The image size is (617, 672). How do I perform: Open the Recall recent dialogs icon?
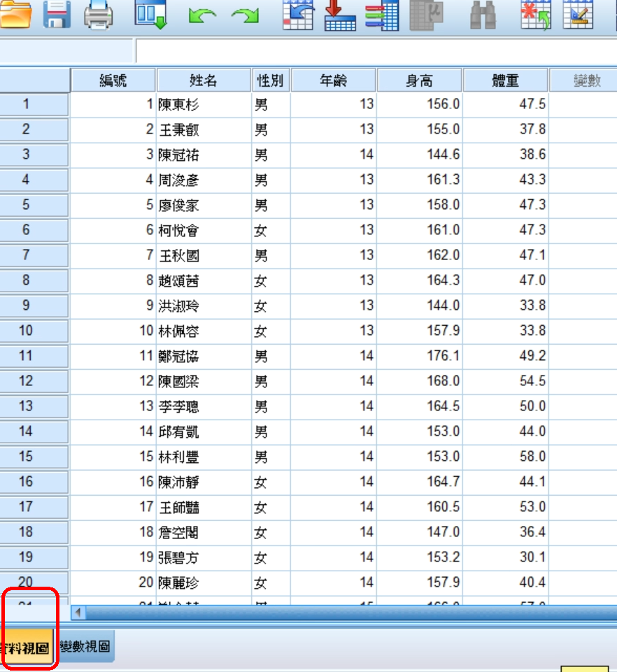[x=150, y=14]
